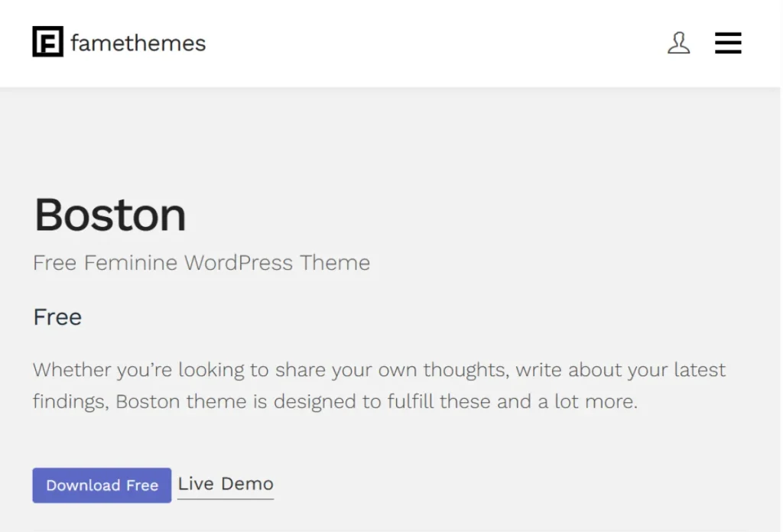Click the word WordPress in the subtitle
783x532 pixels.
coord(239,263)
